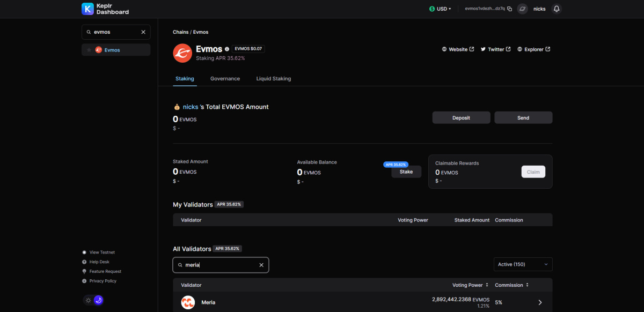Switch to the Governance tab
Screen dimensions: 644x312
coord(225,79)
